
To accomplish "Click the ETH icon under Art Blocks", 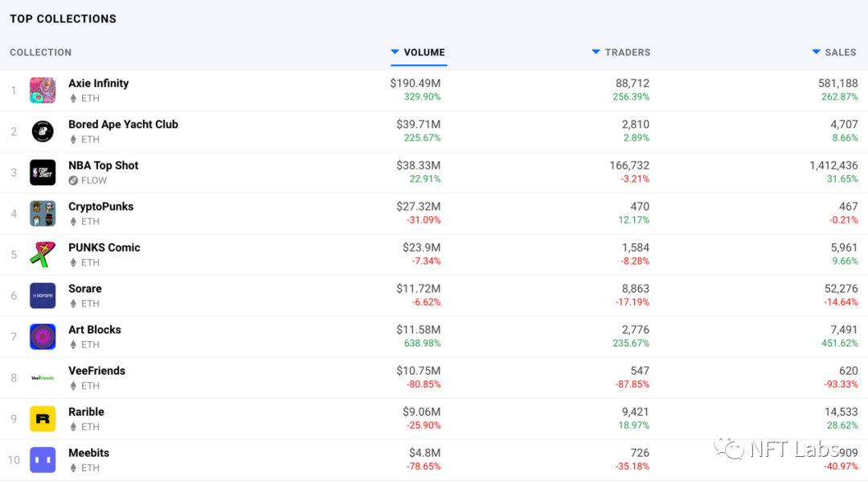I will coord(73,345).
